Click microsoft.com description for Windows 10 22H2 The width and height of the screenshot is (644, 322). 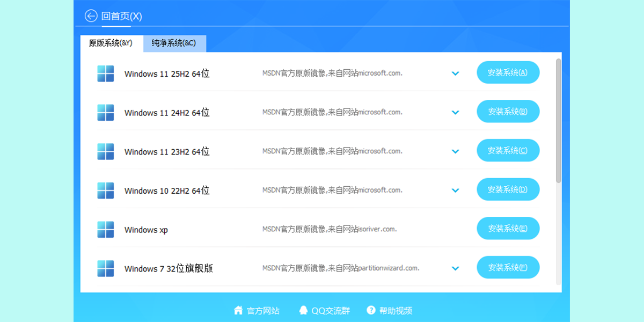332,190
